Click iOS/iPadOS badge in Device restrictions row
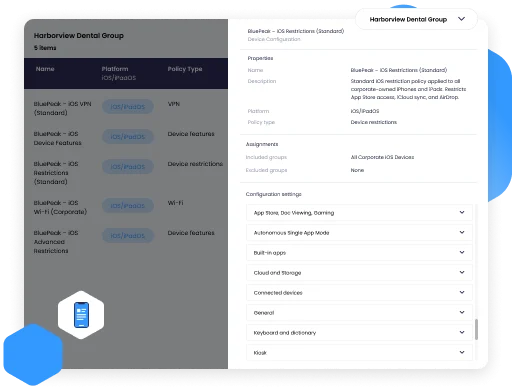This screenshot has height=387, width=512. (128, 167)
